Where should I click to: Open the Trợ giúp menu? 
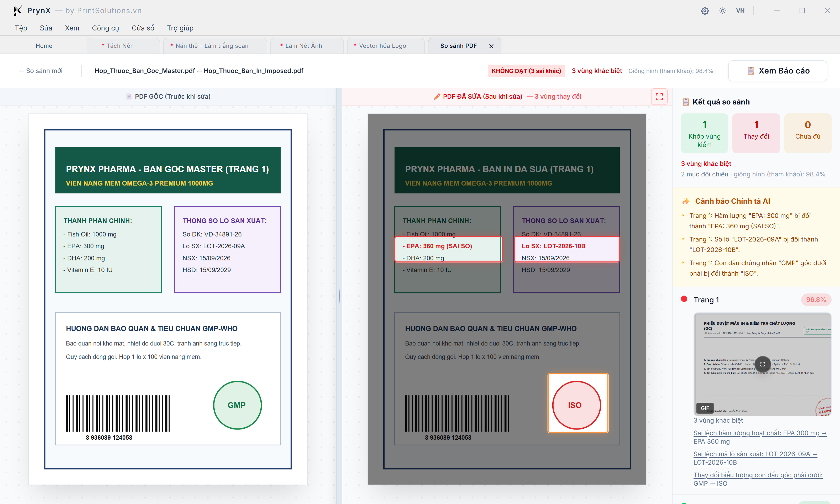(180, 28)
